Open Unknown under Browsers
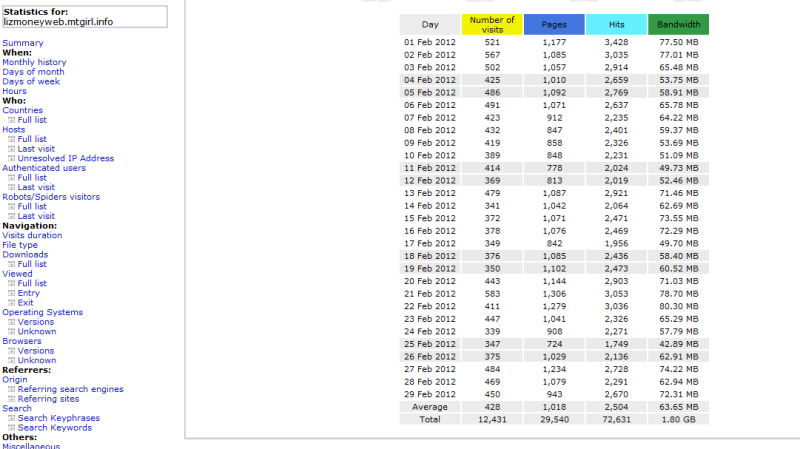This screenshot has height=449, width=800. [37, 361]
